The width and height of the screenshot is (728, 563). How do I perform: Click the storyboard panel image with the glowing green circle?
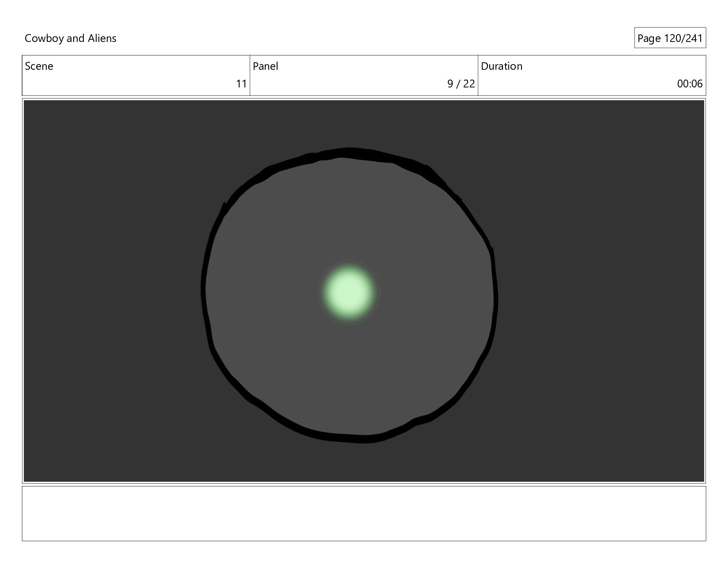click(x=364, y=291)
